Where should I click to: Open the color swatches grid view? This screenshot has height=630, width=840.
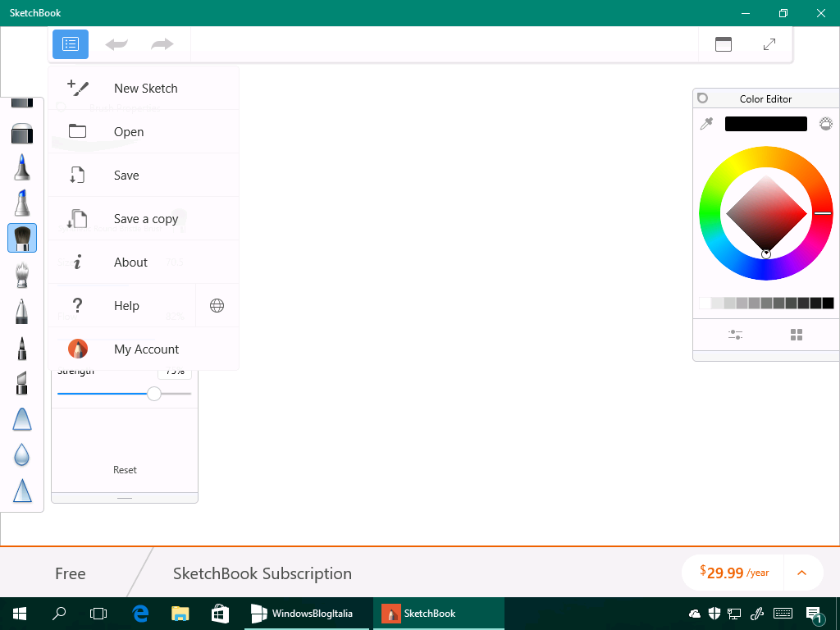coord(797,335)
